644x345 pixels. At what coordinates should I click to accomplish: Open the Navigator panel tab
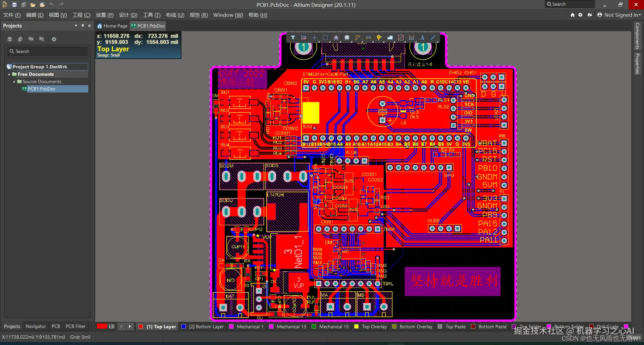pos(36,327)
